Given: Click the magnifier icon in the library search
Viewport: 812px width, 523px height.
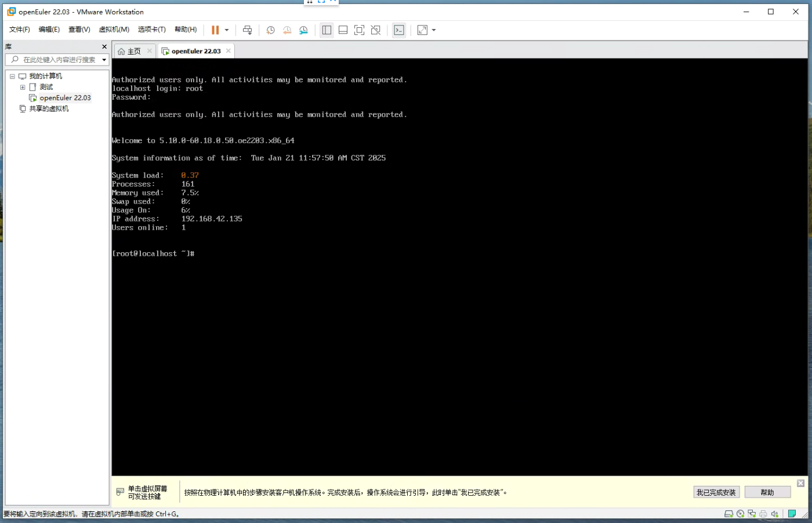Looking at the screenshot, I should (x=15, y=60).
